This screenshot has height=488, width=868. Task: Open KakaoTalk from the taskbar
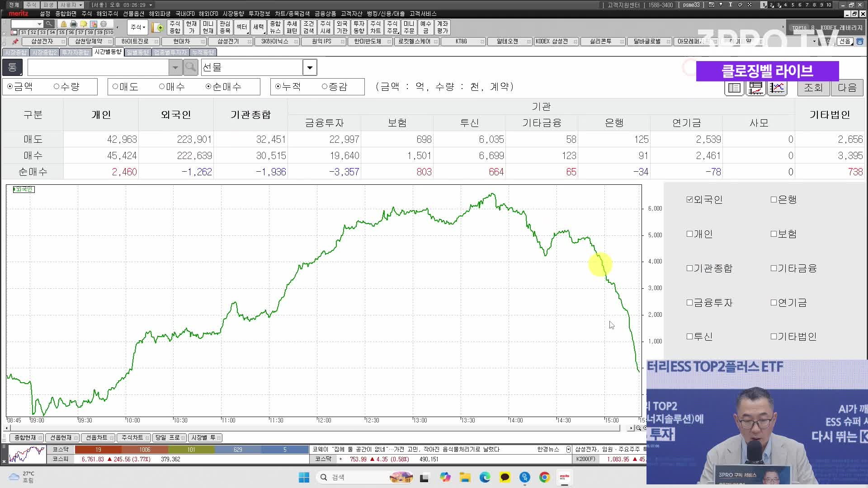point(505,477)
